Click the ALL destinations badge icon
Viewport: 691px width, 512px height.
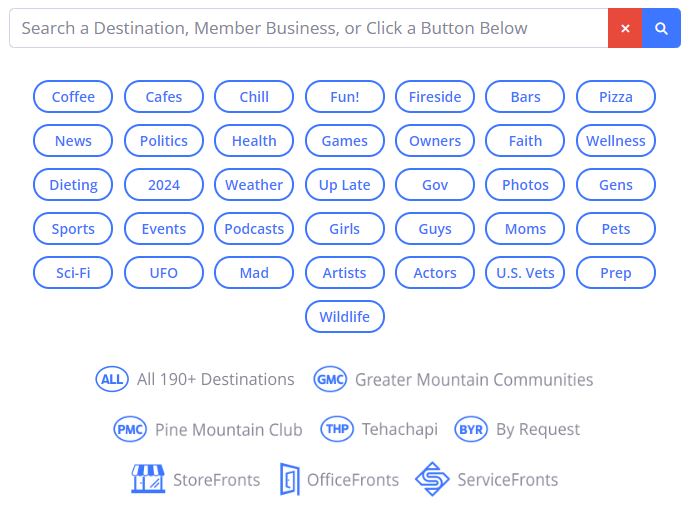pos(112,379)
